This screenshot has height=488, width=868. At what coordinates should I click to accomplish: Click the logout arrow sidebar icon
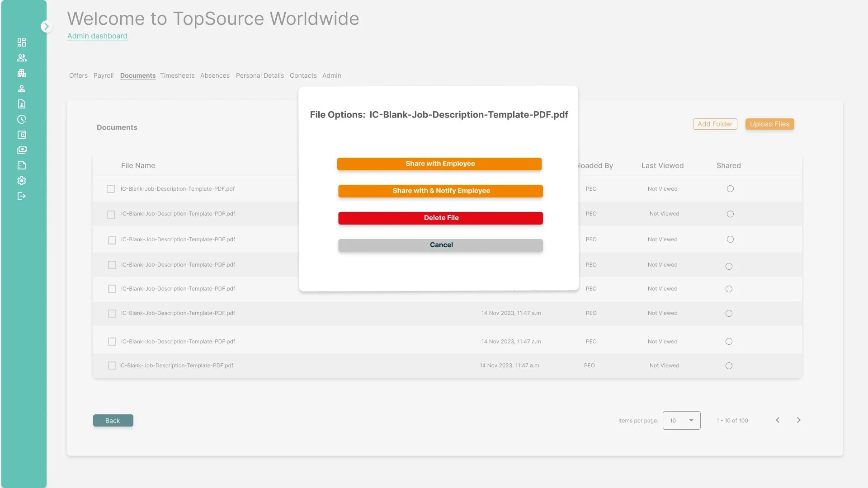pos(22,196)
